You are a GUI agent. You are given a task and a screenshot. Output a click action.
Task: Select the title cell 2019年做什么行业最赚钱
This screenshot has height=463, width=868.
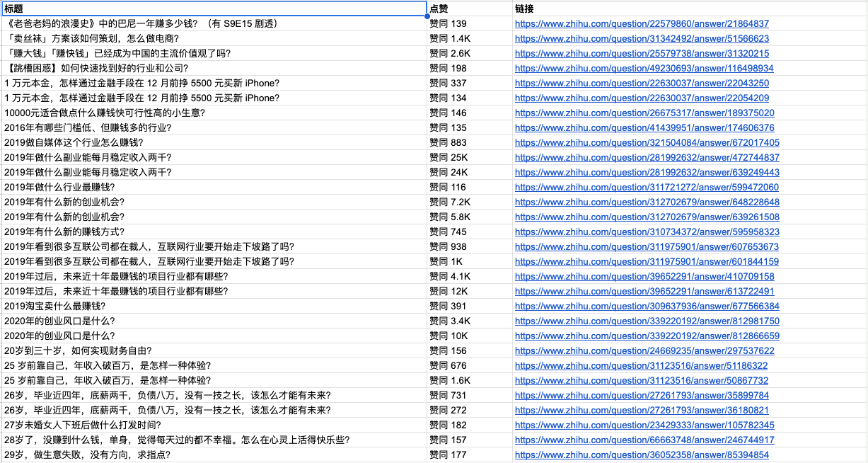214,187
